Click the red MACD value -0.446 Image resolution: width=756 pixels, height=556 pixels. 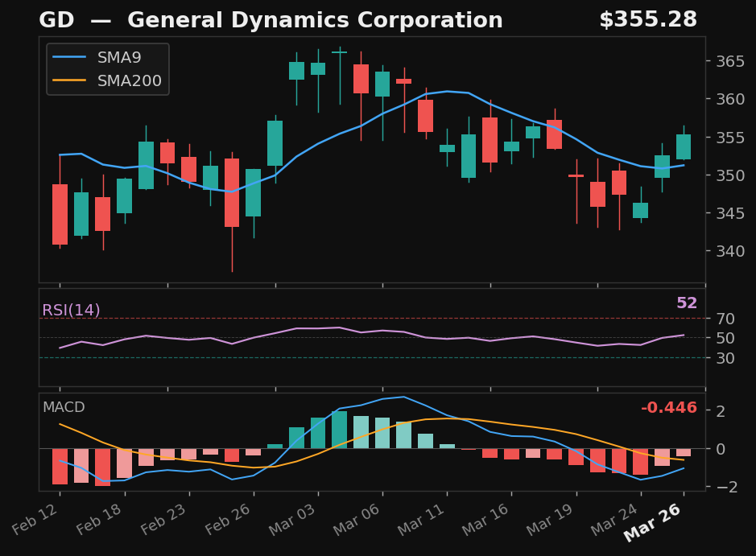[667, 408]
